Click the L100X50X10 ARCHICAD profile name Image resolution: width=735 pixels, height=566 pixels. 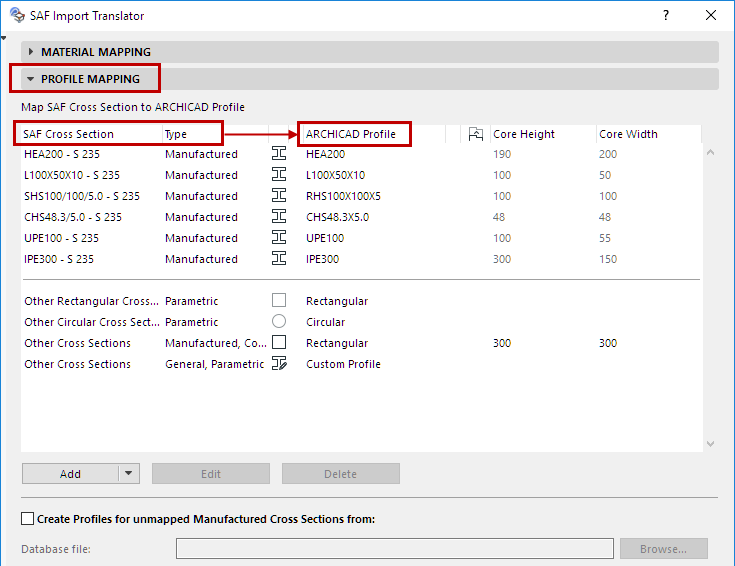coord(336,175)
